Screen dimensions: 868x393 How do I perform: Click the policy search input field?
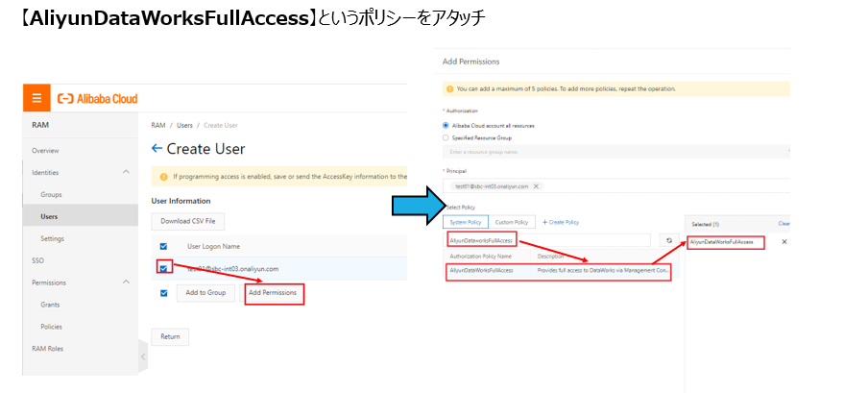tap(547, 240)
